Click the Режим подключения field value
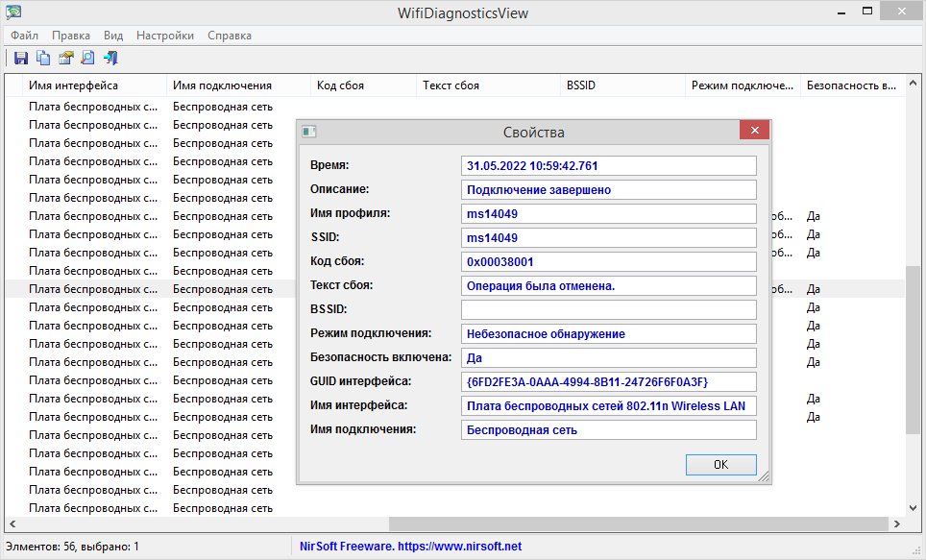Viewport: 926px width, 560px height. pos(609,333)
